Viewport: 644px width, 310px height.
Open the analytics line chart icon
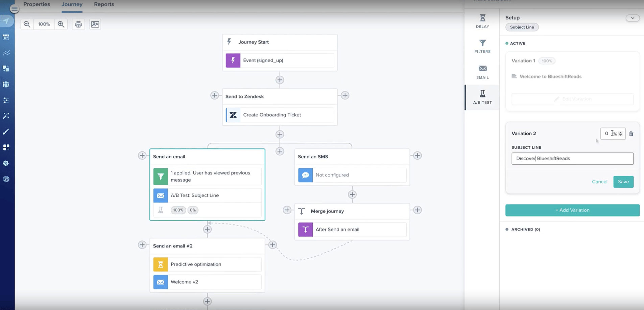click(x=6, y=53)
